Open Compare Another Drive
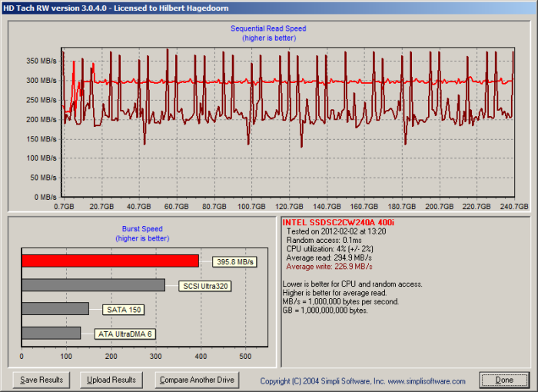538x392 pixels. [196, 380]
